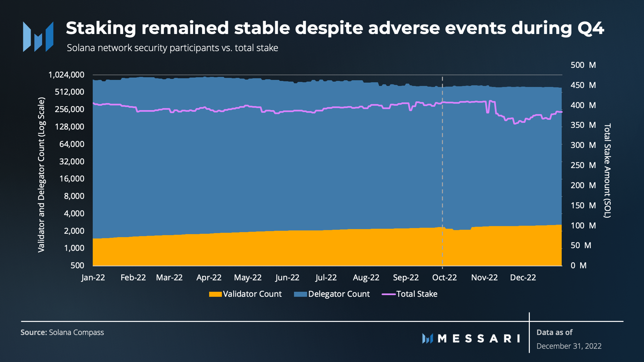Click the 1,024,000 left axis label
The width and height of the screenshot is (644, 362).
(66, 75)
